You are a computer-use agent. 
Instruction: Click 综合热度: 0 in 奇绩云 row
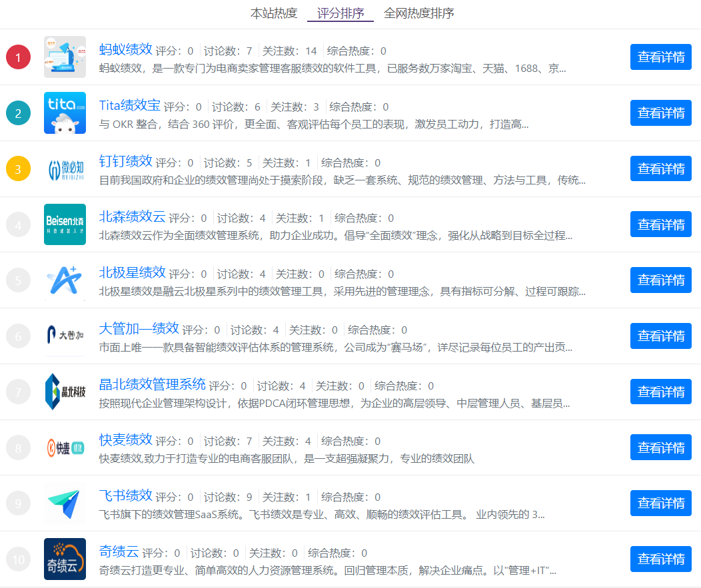tap(338, 553)
